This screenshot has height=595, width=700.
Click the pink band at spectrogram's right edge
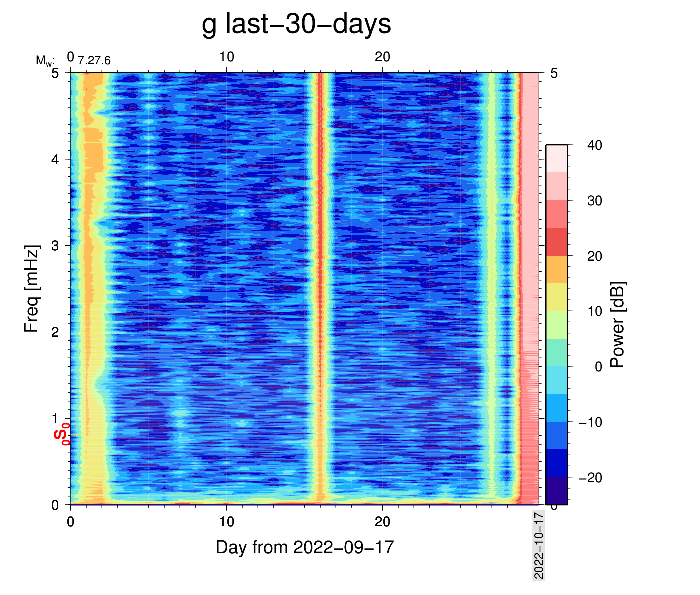(530, 250)
